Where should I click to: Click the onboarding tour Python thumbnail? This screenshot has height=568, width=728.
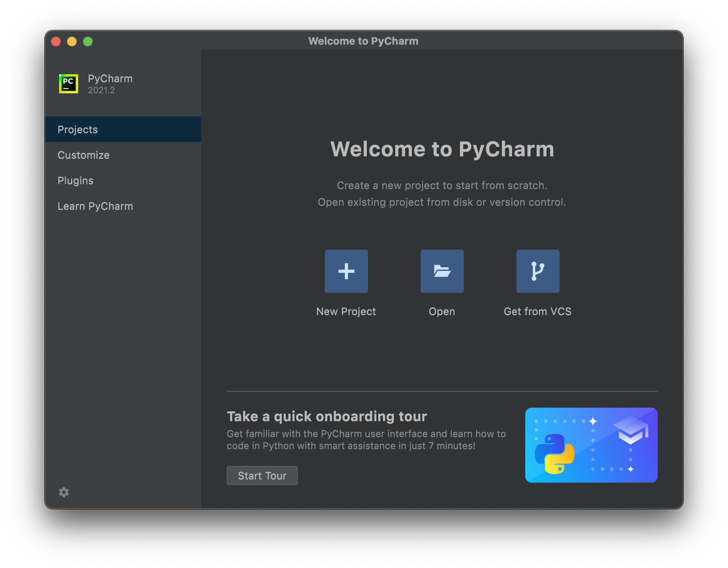tap(591, 445)
